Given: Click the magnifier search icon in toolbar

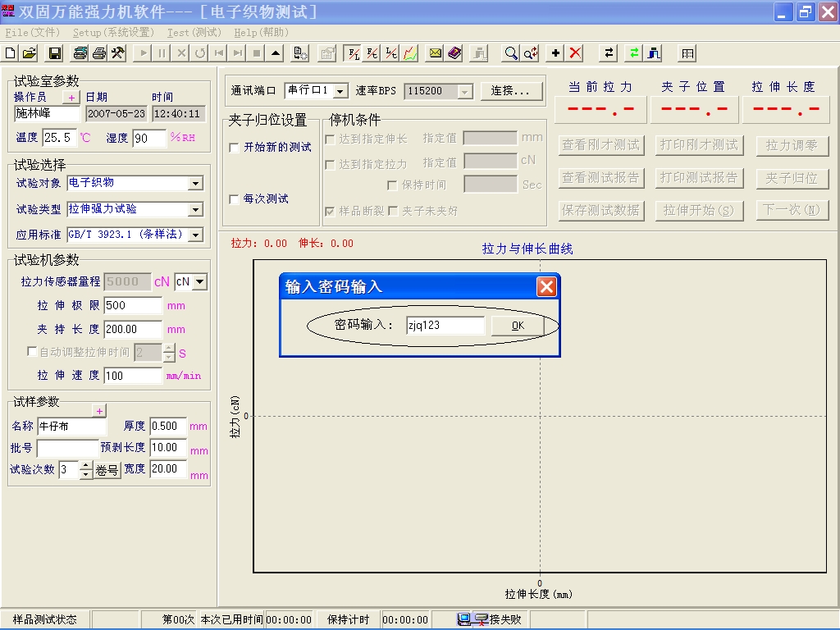Looking at the screenshot, I should tap(511, 53).
